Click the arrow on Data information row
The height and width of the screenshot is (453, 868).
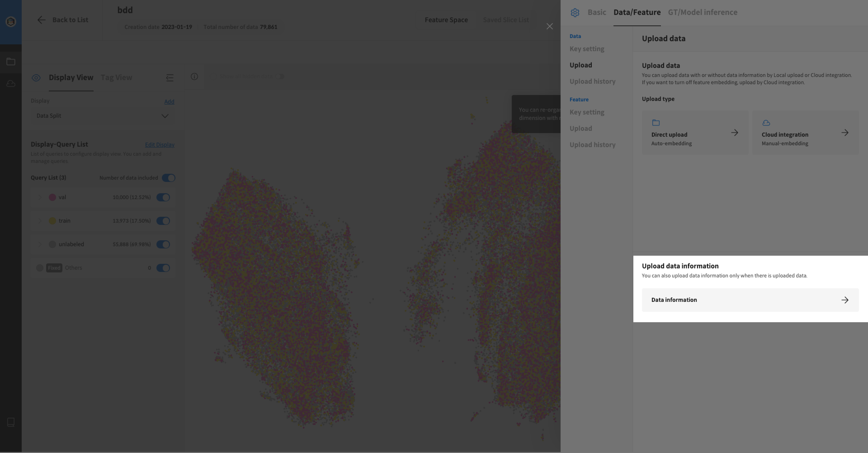click(x=845, y=300)
